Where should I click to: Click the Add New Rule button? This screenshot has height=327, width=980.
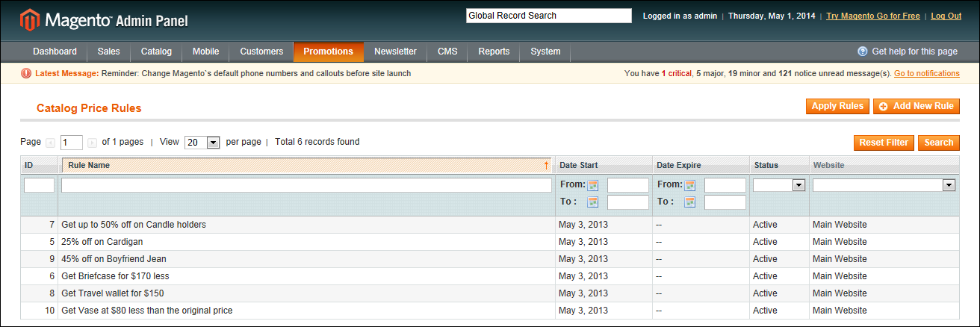(x=916, y=106)
